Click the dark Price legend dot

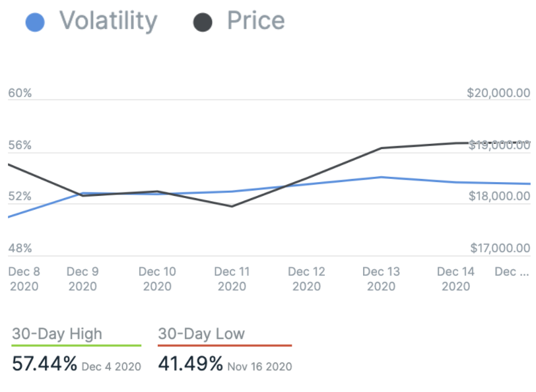click(x=203, y=22)
